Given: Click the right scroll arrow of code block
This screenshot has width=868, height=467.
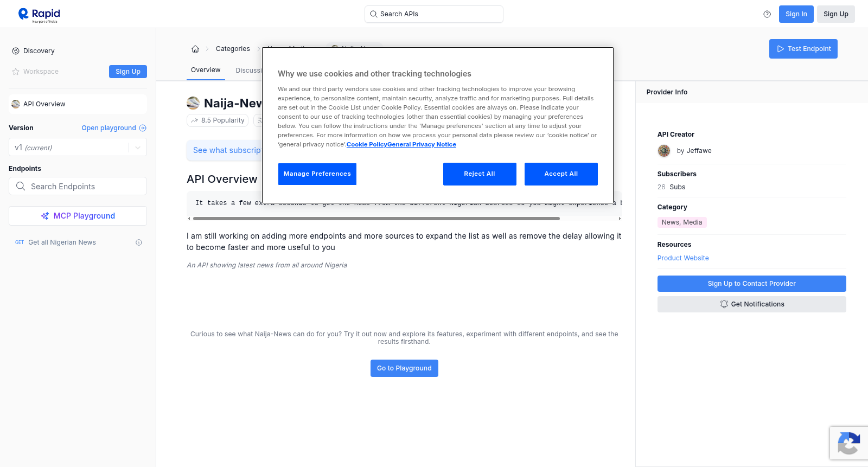Looking at the screenshot, I should [620, 219].
